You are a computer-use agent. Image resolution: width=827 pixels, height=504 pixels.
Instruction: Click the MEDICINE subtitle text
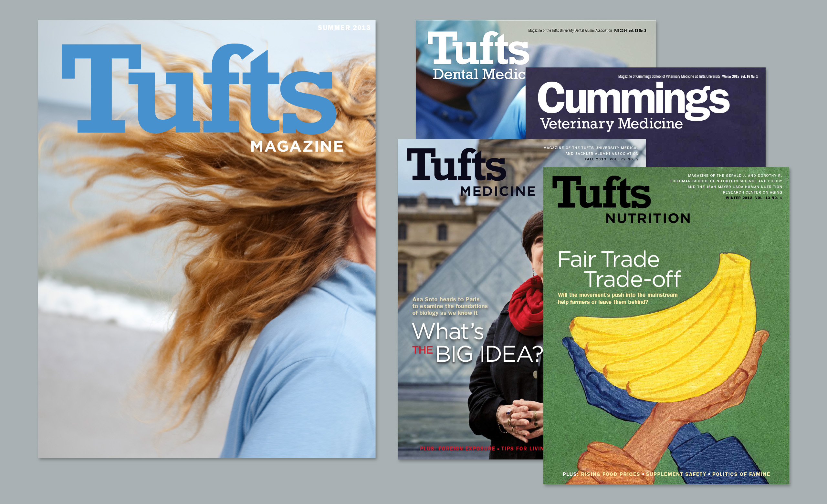coord(497,191)
